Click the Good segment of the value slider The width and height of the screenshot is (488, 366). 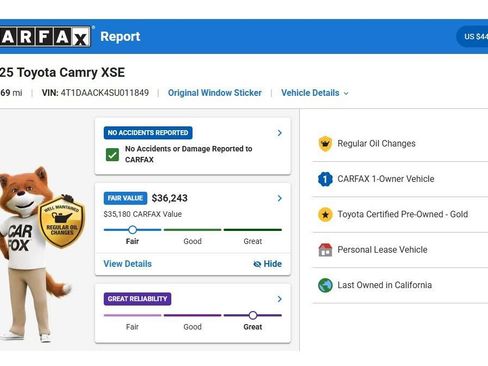[x=193, y=230]
